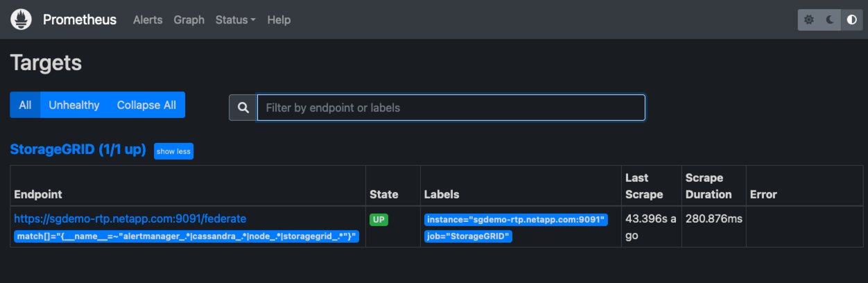Open the sgdemo-rtp federate endpoint link
868x283 pixels.
pyautogui.click(x=130, y=219)
